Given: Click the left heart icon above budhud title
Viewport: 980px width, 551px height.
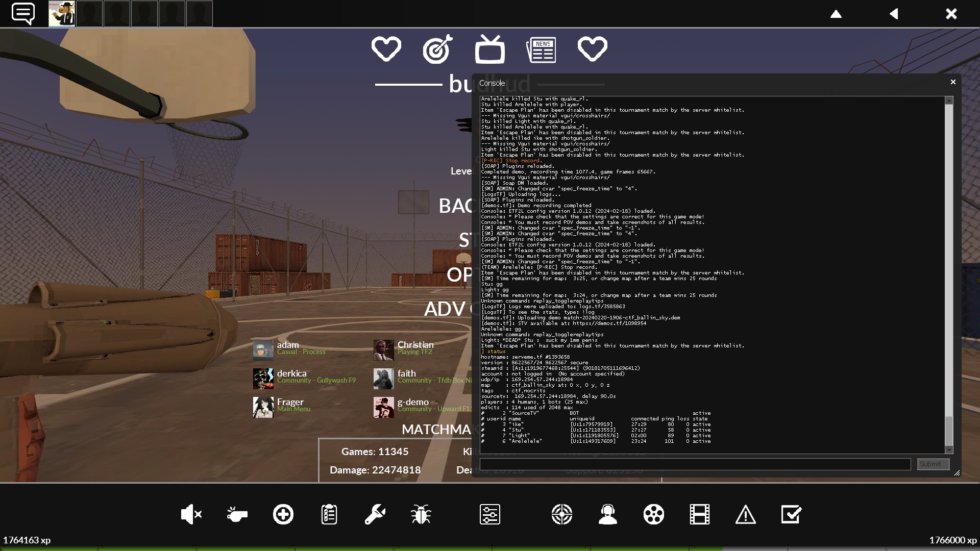Looking at the screenshot, I should (386, 49).
